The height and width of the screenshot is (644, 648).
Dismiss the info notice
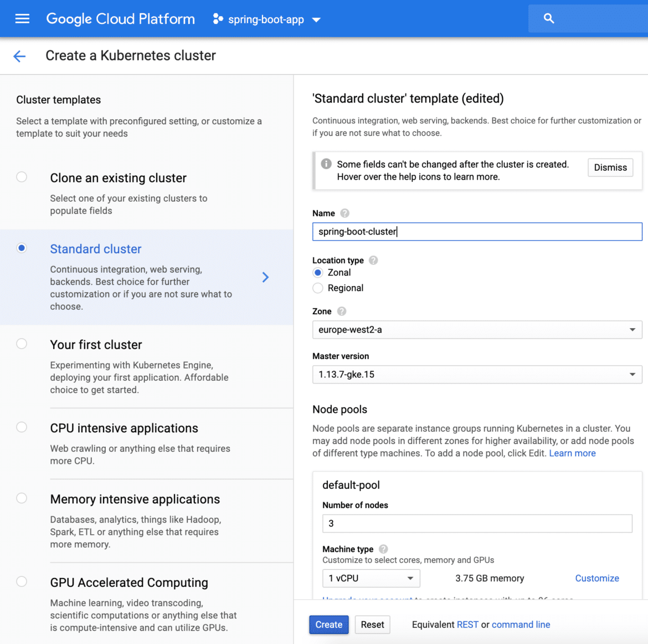(x=610, y=167)
